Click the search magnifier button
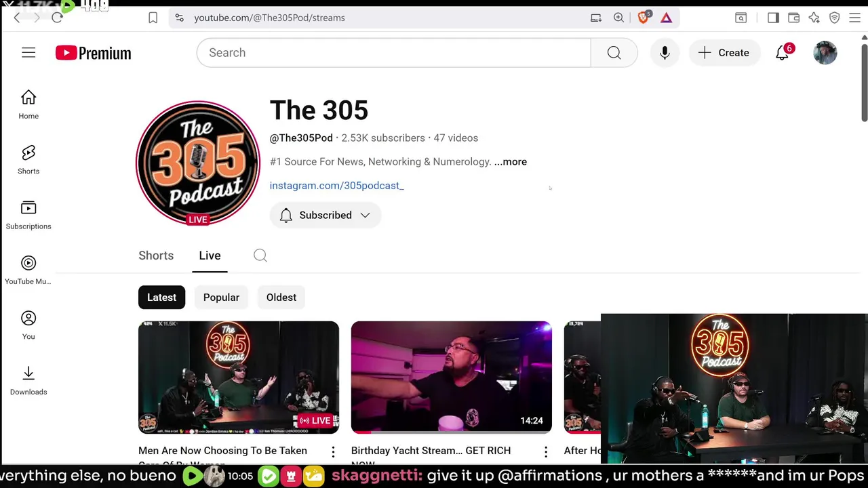 tap(614, 53)
